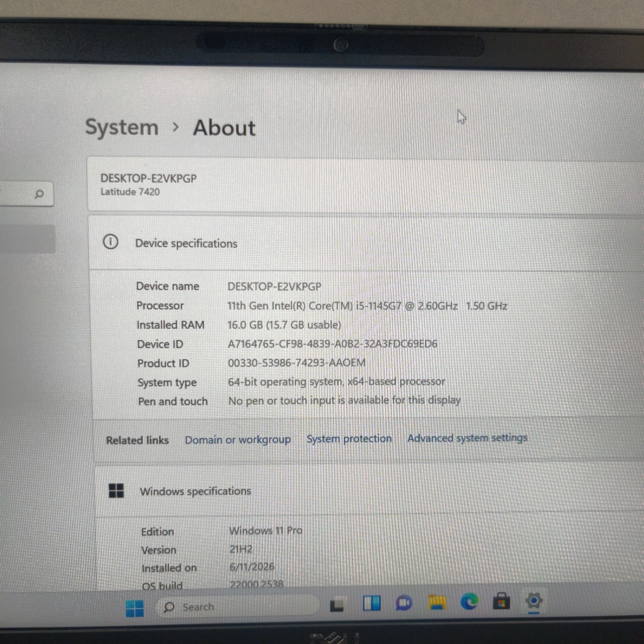Open Task View from taskbar

pyautogui.click(x=336, y=604)
